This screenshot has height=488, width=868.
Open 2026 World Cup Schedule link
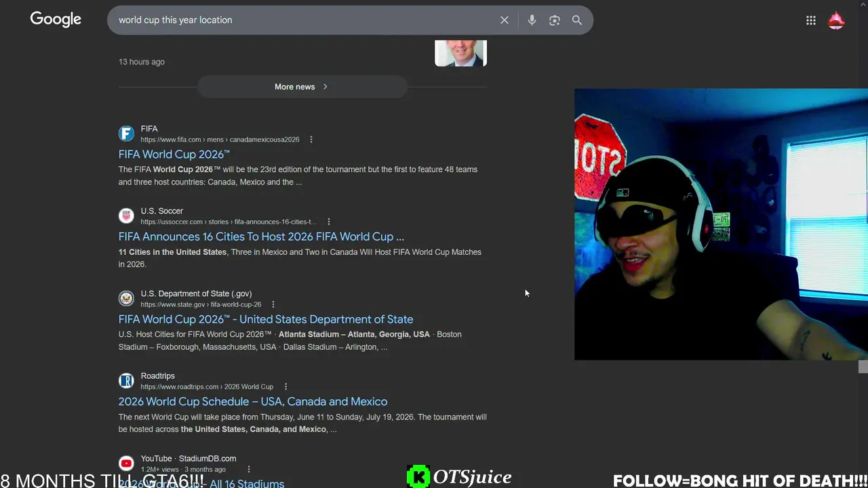coord(253,402)
